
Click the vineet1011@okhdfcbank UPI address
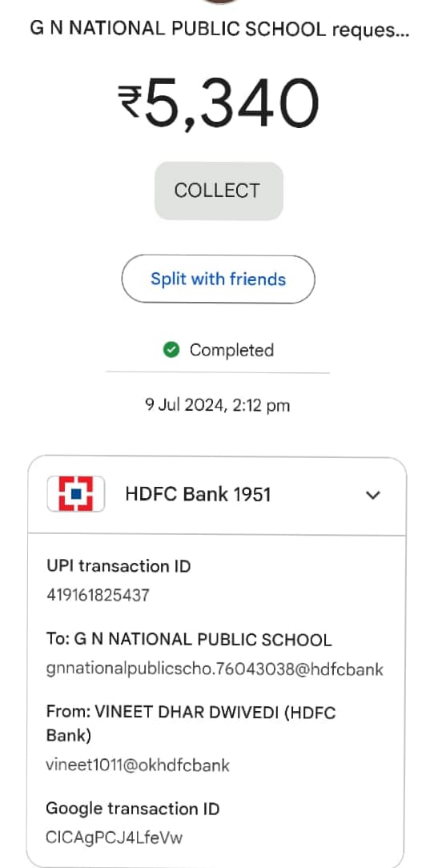(x=138, y=765)
